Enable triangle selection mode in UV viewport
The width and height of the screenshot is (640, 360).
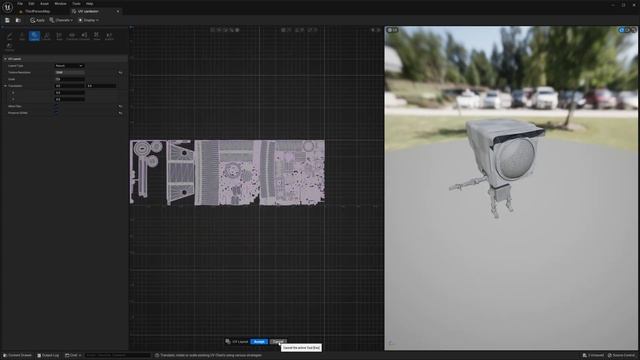pyautogui.click(x=225, y=30)
